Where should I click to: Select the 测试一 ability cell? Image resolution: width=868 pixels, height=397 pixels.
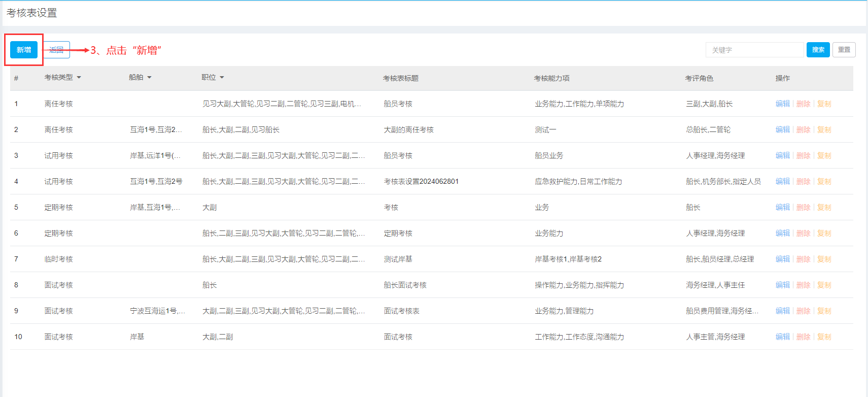click(545, 130)
